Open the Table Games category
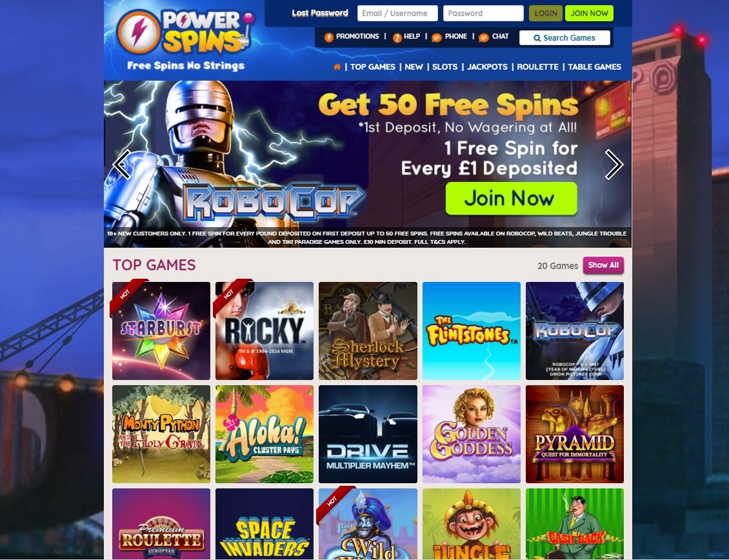 pyautogui.click(x=594, y=67)
